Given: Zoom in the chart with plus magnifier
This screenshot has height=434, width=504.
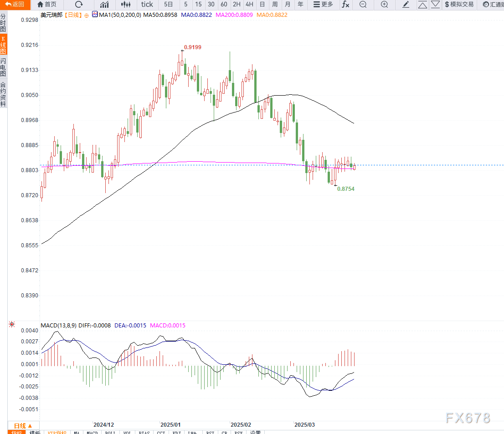Looking at the screenshot, I should (x=384, y=5).
